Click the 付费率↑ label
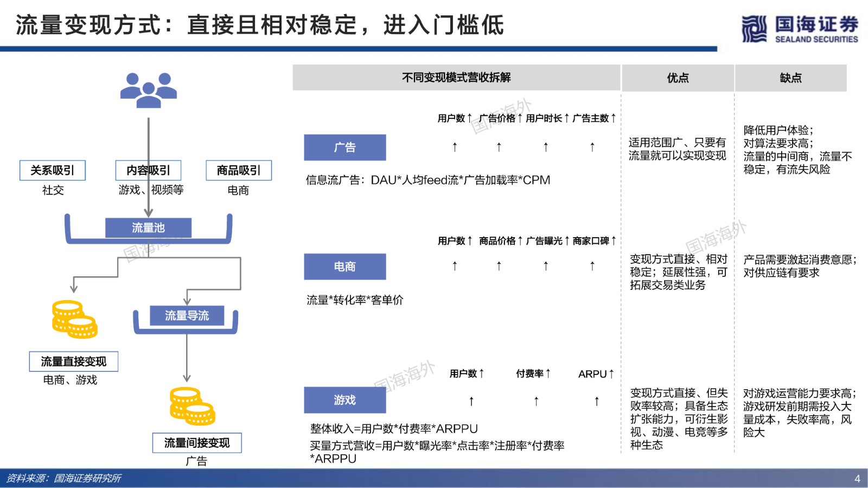Screen dimensions: 868x488 (533, 373)
